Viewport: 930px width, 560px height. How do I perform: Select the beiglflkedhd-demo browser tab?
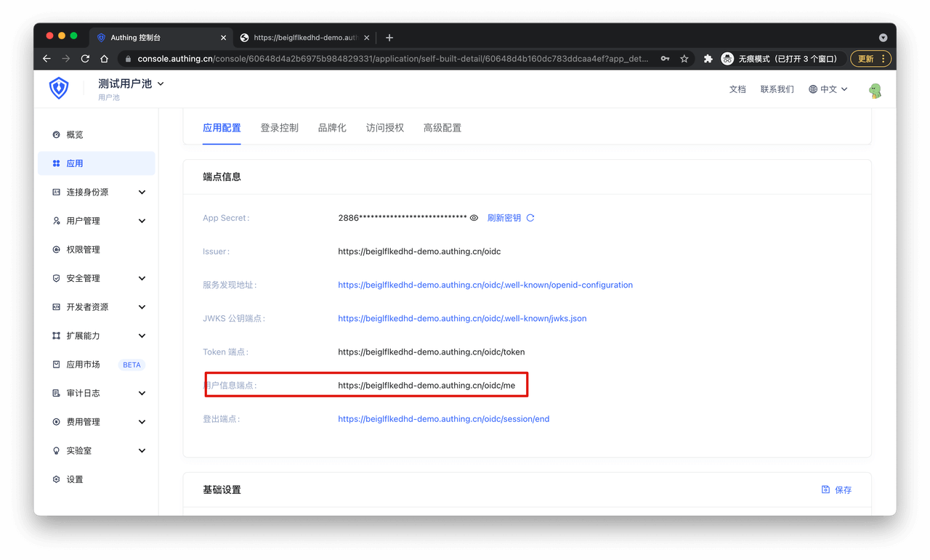[x=305, y=38]
